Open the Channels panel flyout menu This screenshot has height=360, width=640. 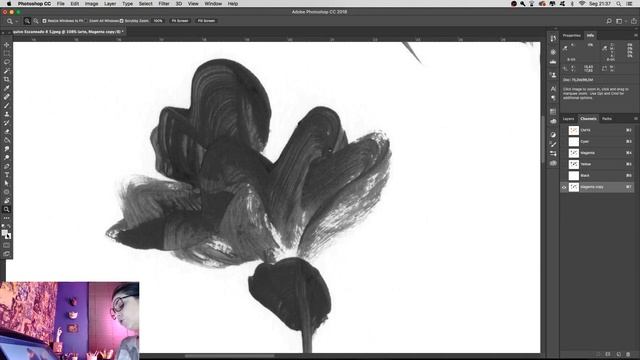point(636,119)
